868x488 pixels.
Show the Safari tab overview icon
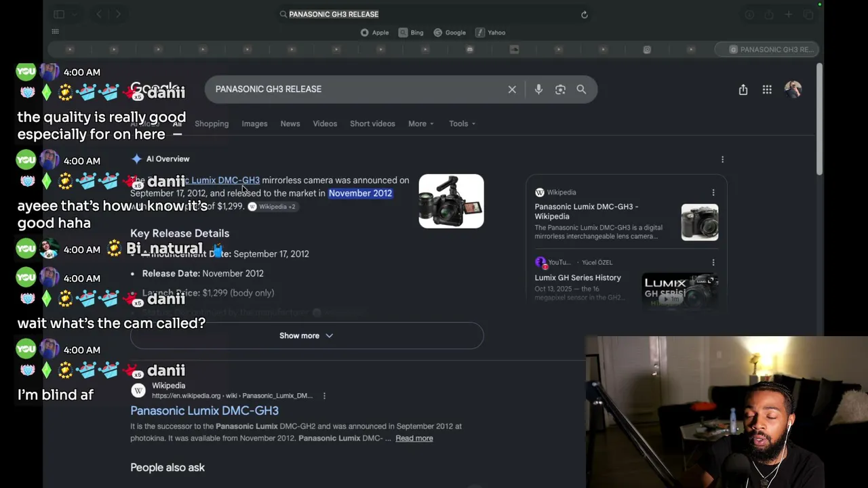808,14
